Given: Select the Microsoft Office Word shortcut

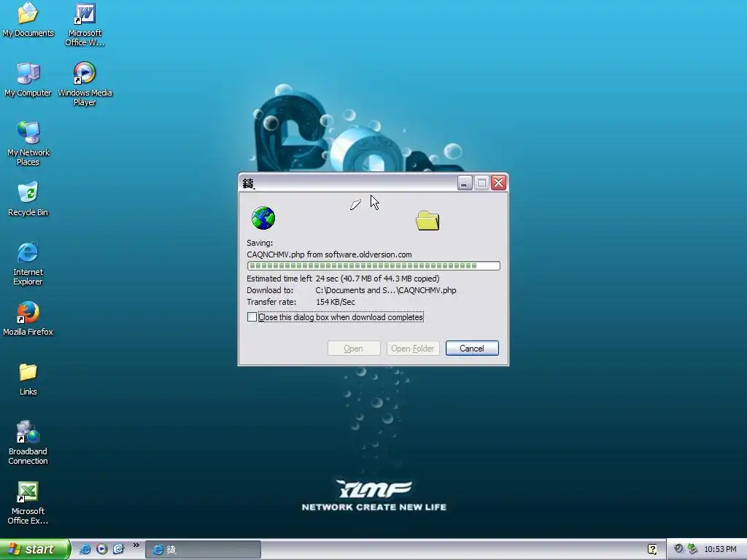Looking at the screenshot, I should [x=85, y=24].
